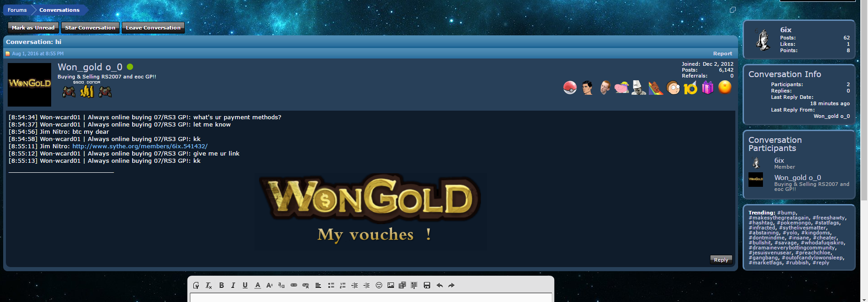The width and height of the screenshot is (868, 302).
Task: Open the Forums breadcrumb
Action: point(17,10)
